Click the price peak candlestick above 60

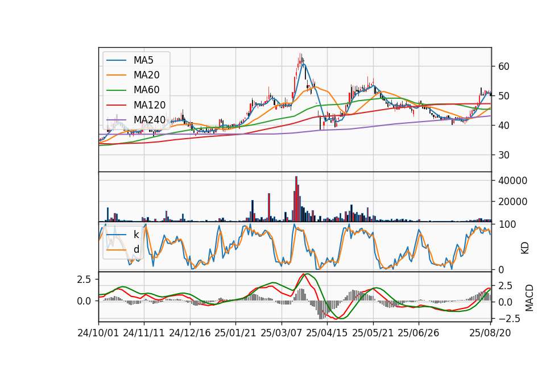pyautogui.click(x=300, y=60)
